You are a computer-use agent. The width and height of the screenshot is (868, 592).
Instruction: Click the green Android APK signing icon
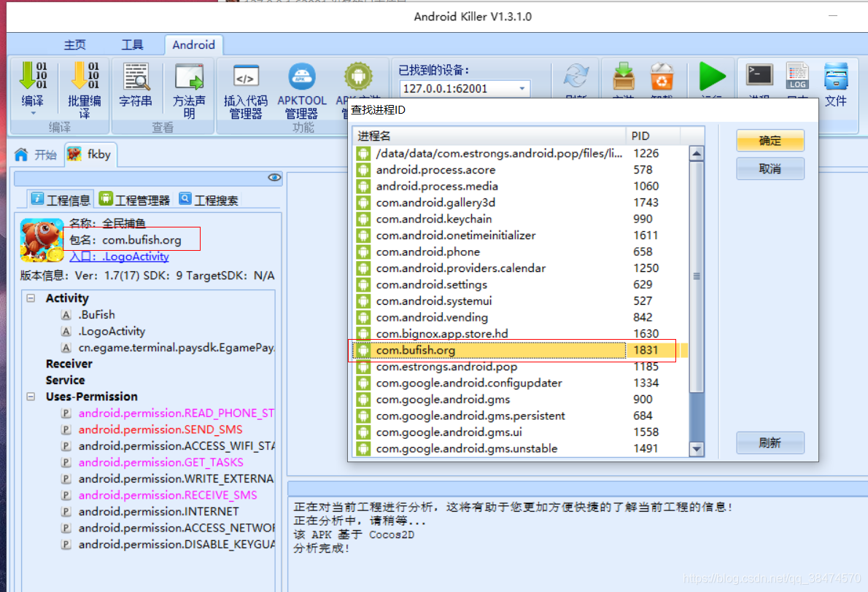coord(358,77)
